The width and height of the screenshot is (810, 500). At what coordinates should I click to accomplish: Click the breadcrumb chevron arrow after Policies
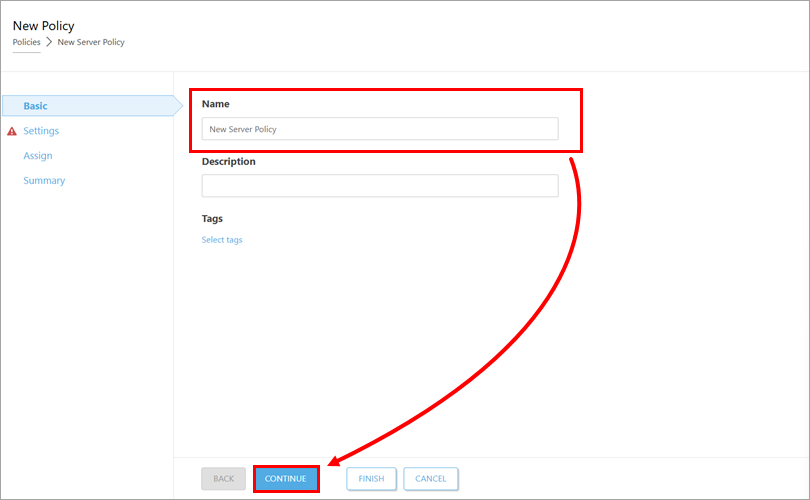(x=49, y=42)
